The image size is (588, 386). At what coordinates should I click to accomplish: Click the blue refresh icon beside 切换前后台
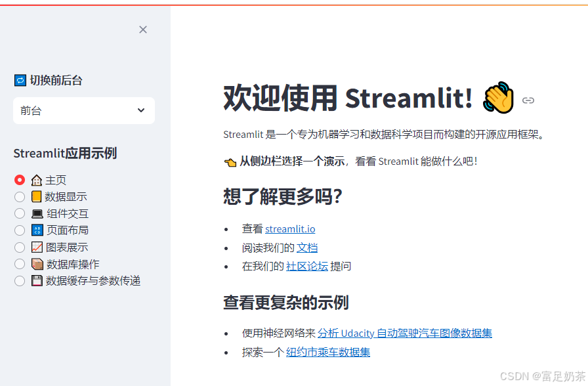coord(20,80)
